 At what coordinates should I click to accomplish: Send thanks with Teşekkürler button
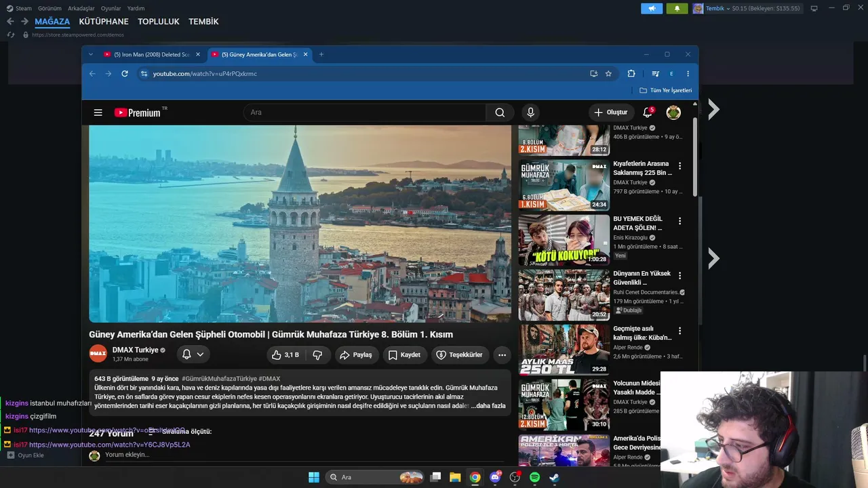pyautogui.click(x=460, y=355)
